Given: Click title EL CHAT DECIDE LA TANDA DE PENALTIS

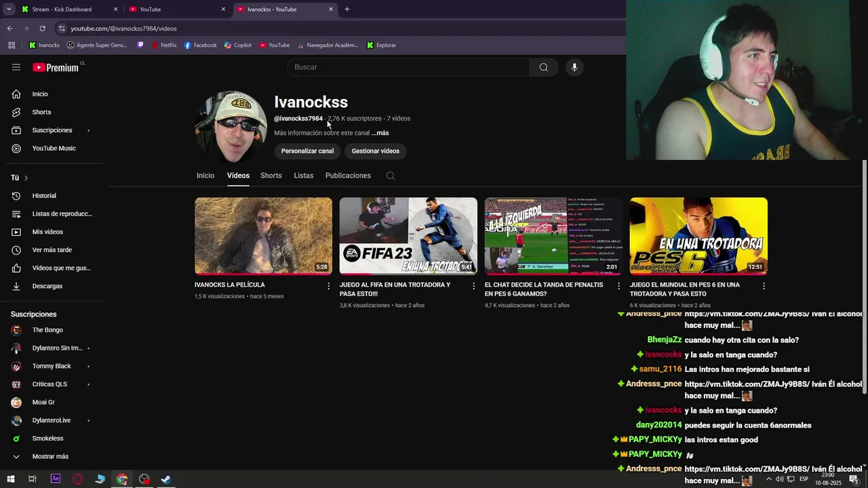Looking at the screenshot, I should [544, 289].
